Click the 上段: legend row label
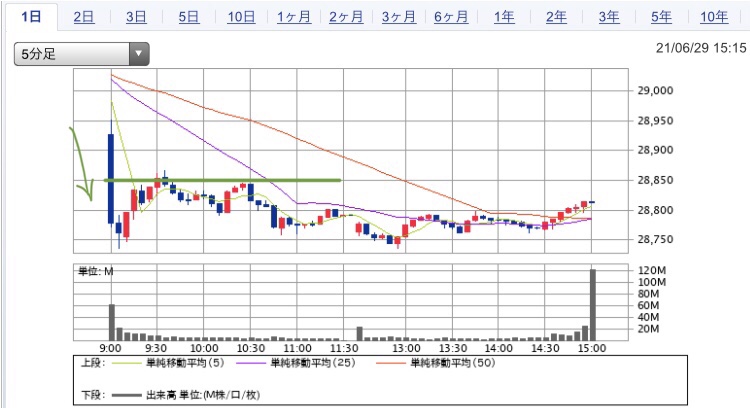This screenshot has height=408, width=750. (x=93, y=363)
